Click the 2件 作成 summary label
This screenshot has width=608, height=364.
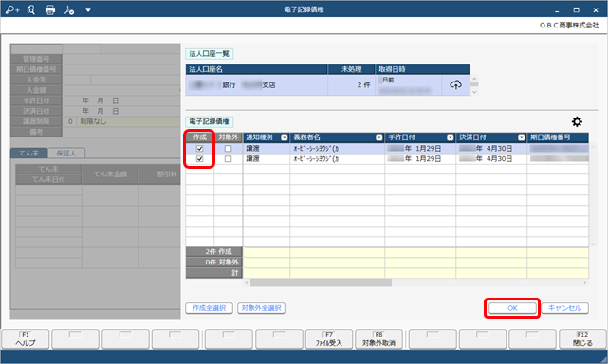point(214,252)
